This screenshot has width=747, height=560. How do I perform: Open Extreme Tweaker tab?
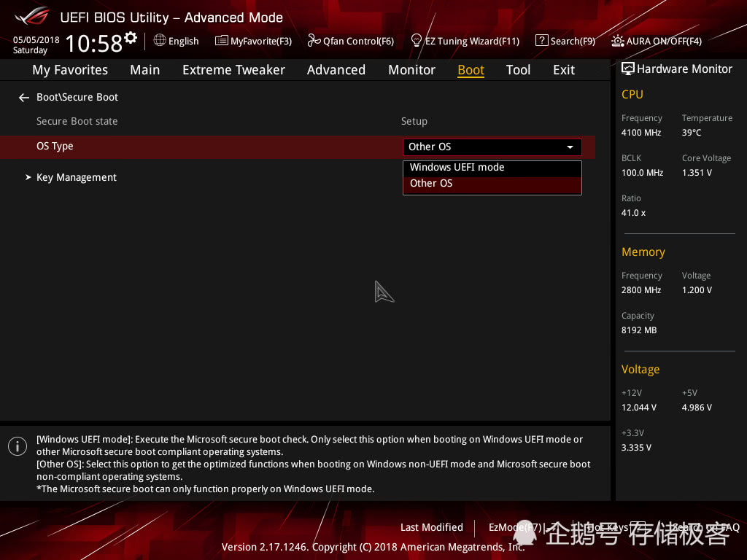click(x=233, y=70)
